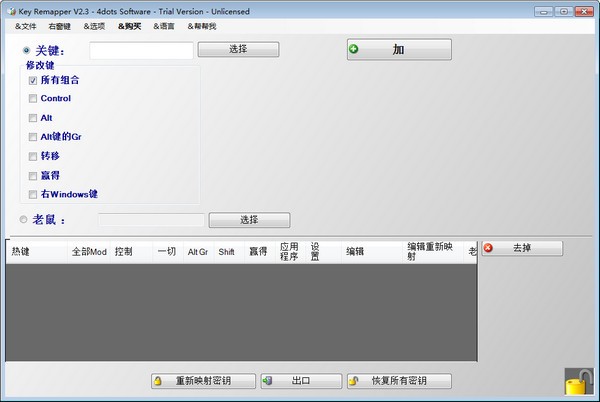This screenshot has width=600, height=402.
Task: Enable the Control modifier checkbox
Action: [33, 99]
